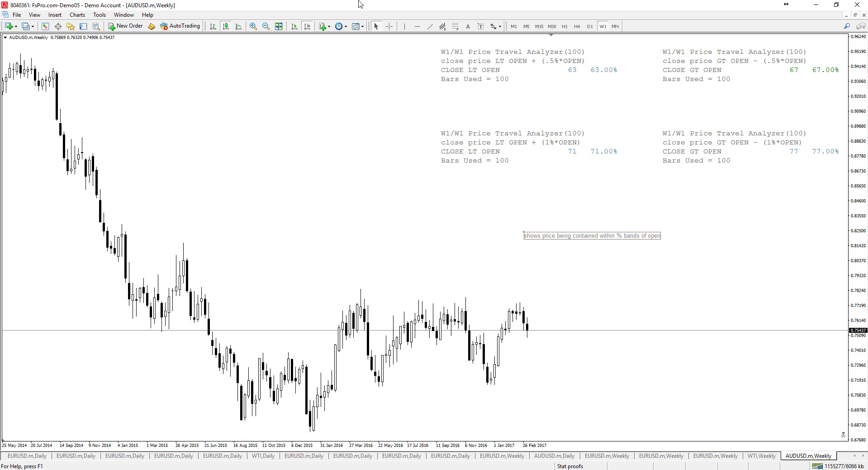Expand the chart templates dropdown

click(x=362, y=27)
